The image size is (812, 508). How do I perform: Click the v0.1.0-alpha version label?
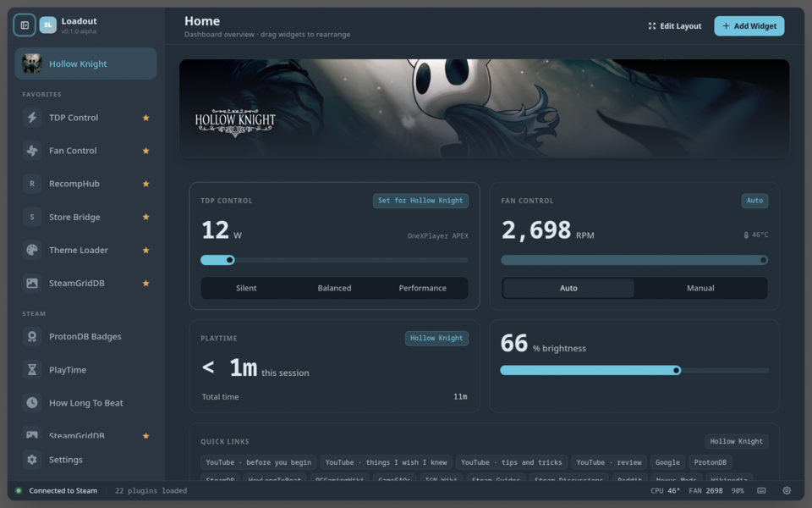tap(79, 31)
